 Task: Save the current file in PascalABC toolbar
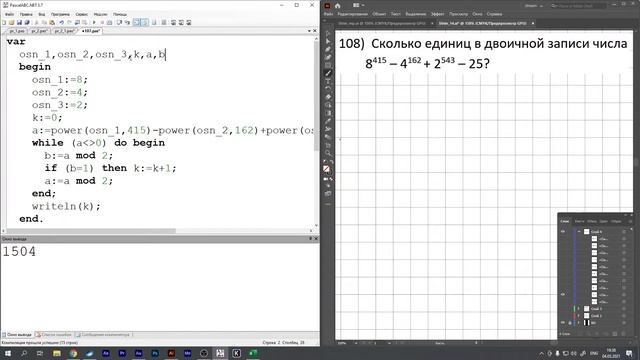click(x=19, y=22)
